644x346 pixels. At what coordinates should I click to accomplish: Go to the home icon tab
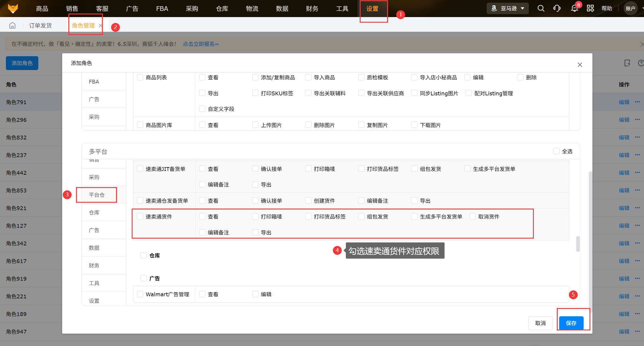click(x=12, y=26)
